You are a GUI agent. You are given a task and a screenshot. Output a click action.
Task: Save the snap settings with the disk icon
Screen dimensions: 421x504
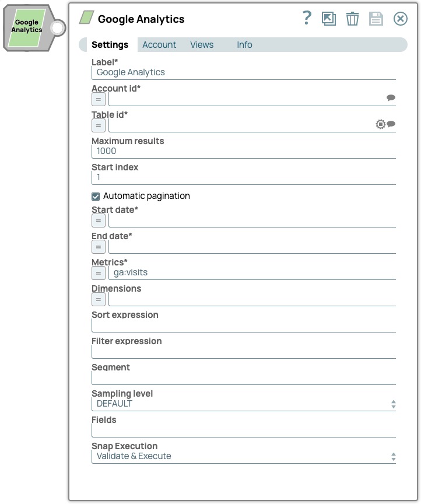tap(376, 19)
